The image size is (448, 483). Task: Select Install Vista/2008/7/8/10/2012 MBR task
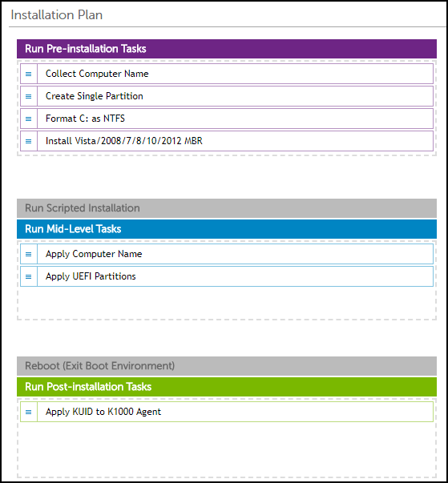coord(227,142)
